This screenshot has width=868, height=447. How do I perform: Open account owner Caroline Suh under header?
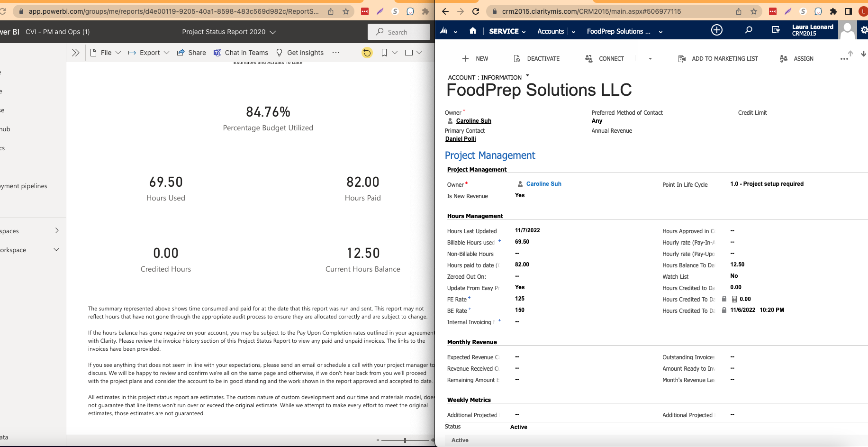(473, 121)
